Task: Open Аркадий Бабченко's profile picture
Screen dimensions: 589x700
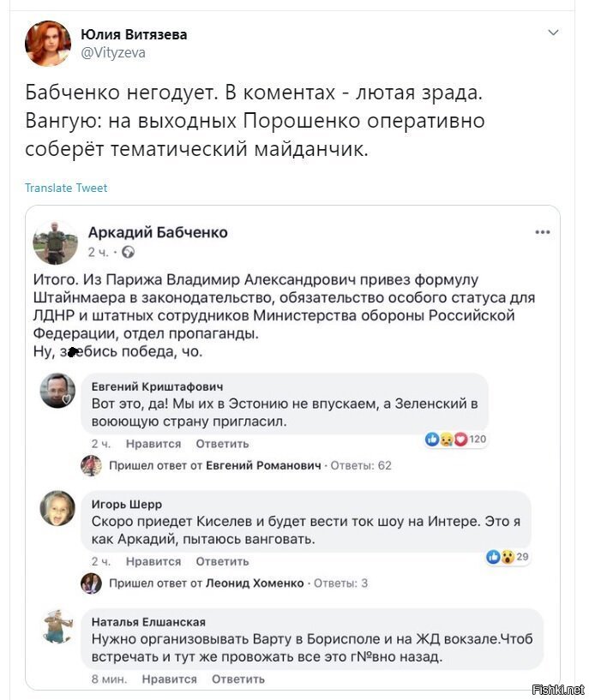Action: pyautogui.click(x=55, y=242)
